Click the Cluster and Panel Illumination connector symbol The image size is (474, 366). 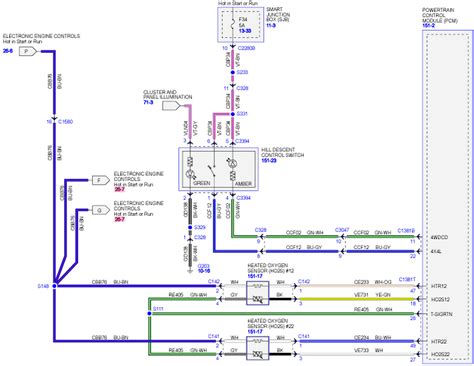pos(171,106)
